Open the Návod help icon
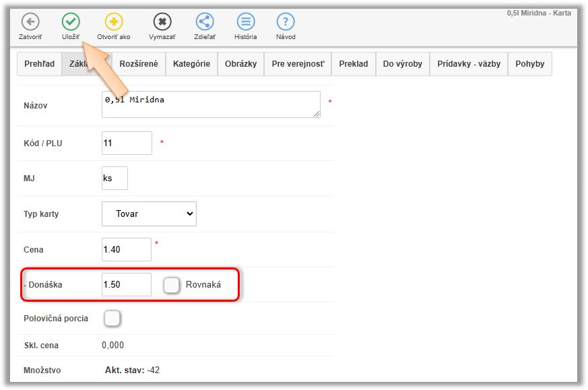This screenshot has height=390, width=588. click(286, 22)
